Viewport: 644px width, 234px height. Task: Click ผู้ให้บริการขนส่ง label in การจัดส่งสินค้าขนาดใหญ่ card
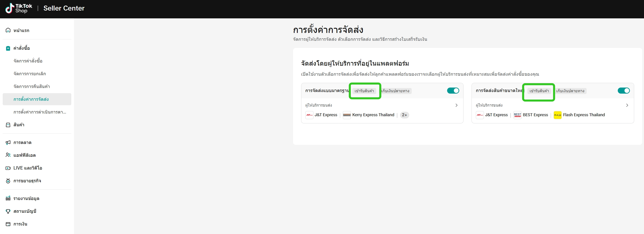[489, 105]
